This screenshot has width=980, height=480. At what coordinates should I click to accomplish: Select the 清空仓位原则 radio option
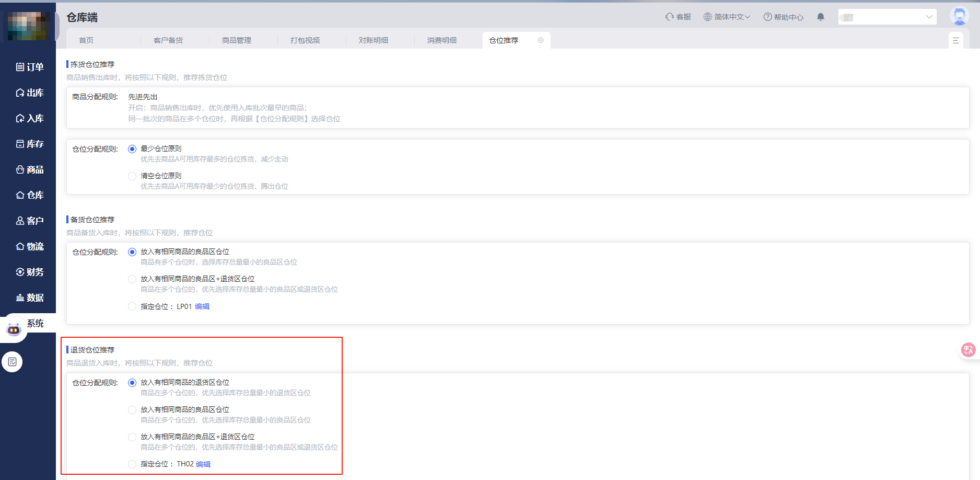point(132,176)
